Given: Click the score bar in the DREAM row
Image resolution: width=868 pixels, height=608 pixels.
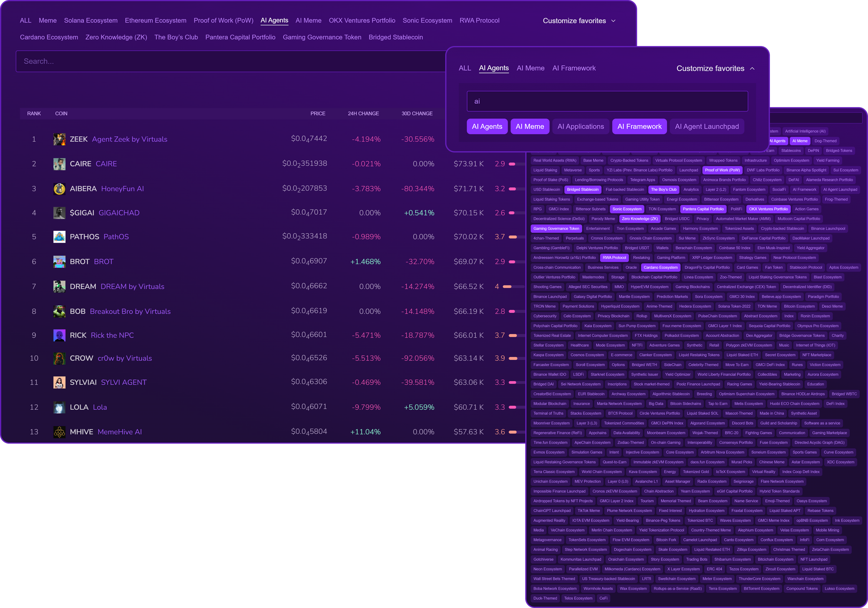Looking at the screenshot, I should pos(514,286).
